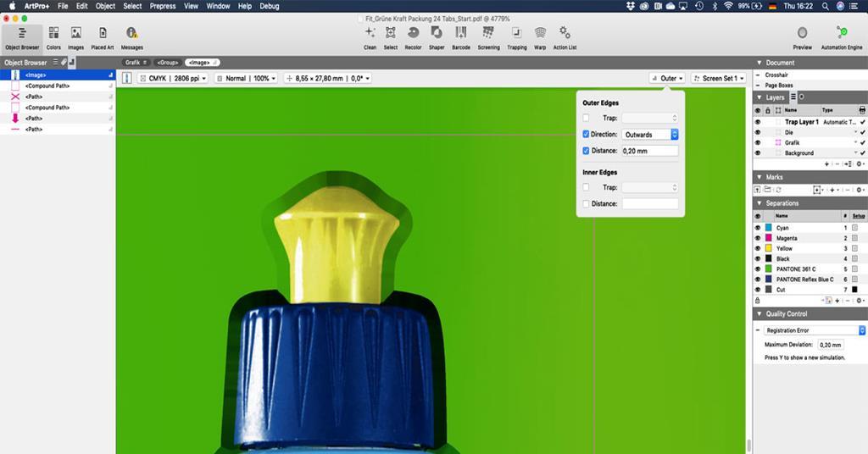
Task: Click the Object Browser tag icon
Action: [64, 63]
